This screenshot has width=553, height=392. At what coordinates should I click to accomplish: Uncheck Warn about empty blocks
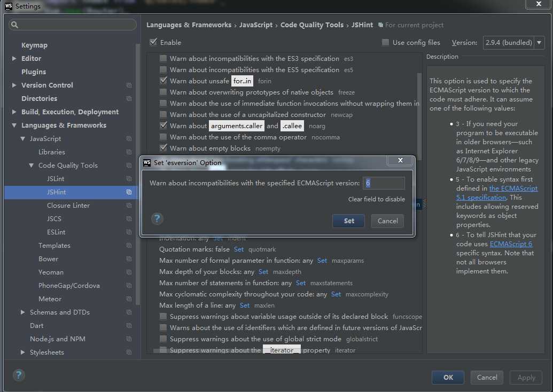point(163,148)
